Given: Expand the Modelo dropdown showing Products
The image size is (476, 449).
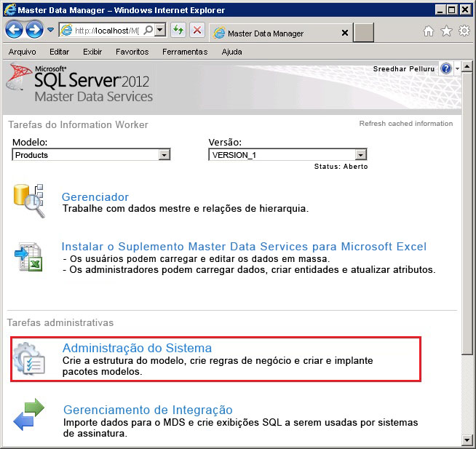Looking at the screenshot, I should click(164, 155).
